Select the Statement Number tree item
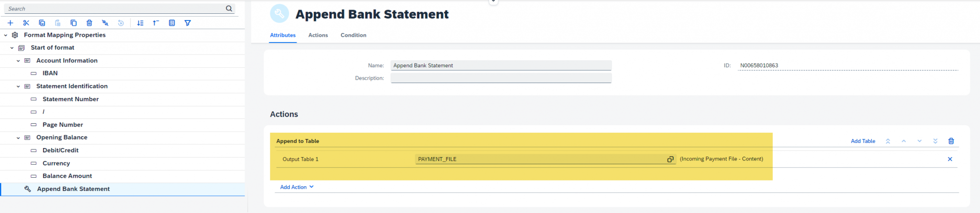 point(70,99)
